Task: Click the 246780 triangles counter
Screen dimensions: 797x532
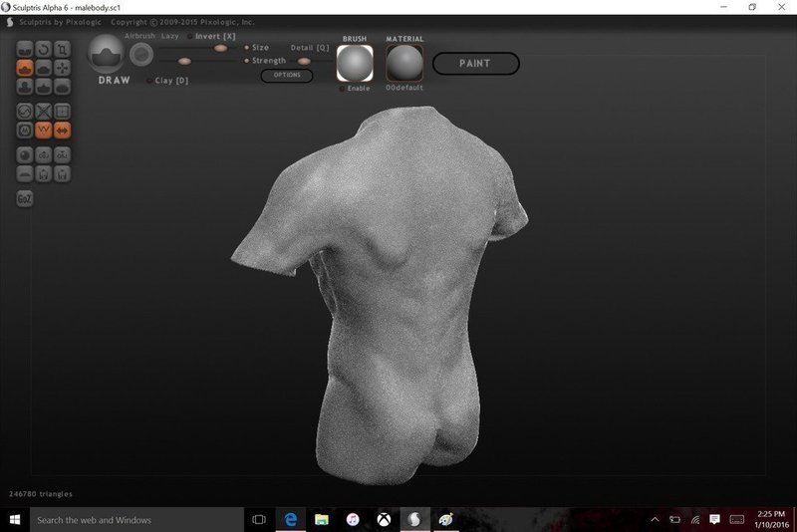Action: click(41, 494)
